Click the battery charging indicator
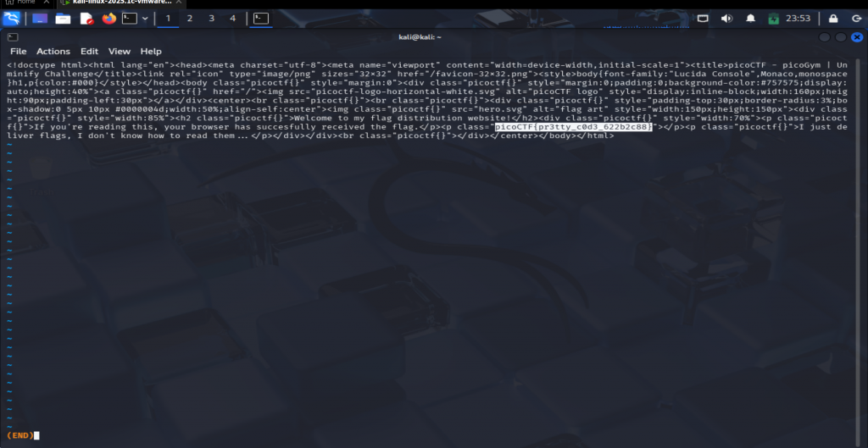The image size is (868, 448). click(774, 19)
